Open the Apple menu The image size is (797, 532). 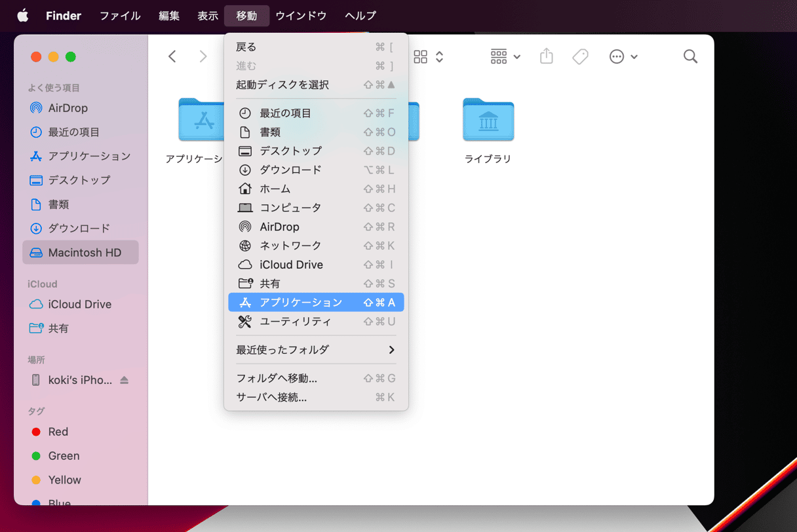22,15
